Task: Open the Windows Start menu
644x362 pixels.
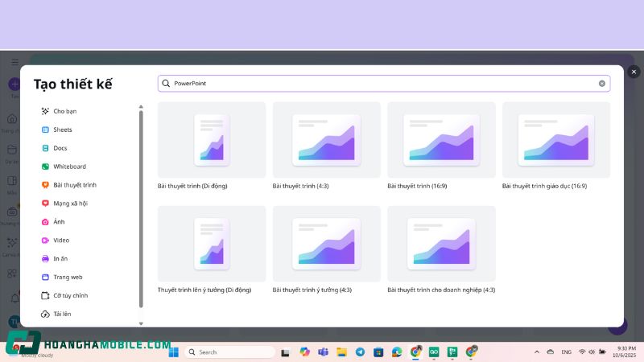Action: [x=174, y=352]
